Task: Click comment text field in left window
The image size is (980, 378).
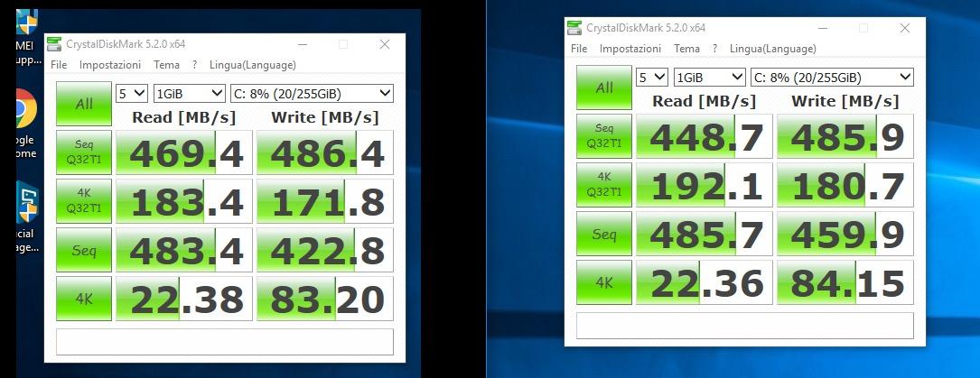Action: pyautogui.click(x=224, y=342)
